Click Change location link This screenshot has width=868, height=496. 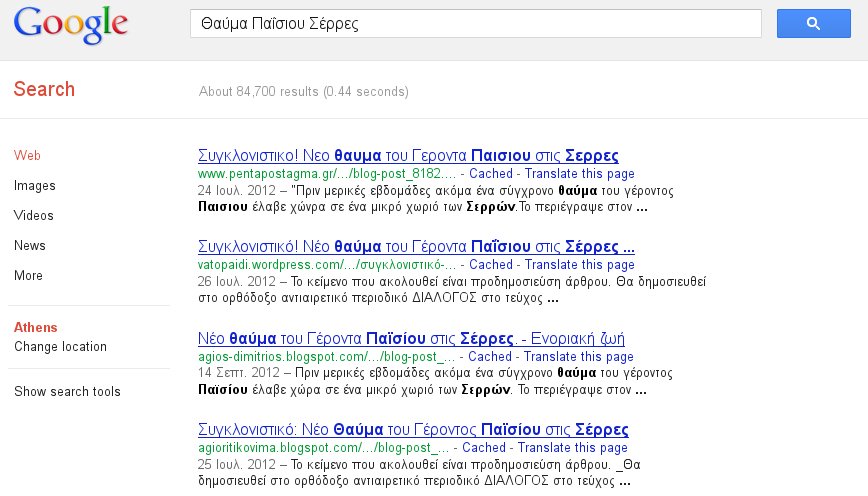[60, 347]
